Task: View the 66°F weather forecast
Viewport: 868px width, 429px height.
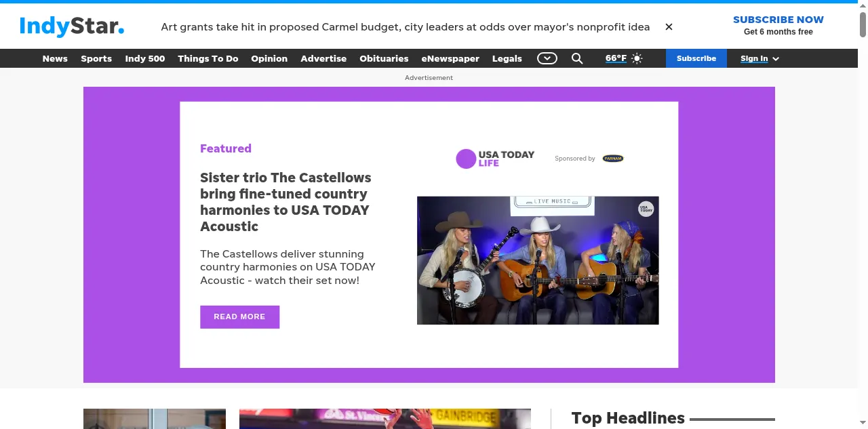Action: tap(616, 58)
